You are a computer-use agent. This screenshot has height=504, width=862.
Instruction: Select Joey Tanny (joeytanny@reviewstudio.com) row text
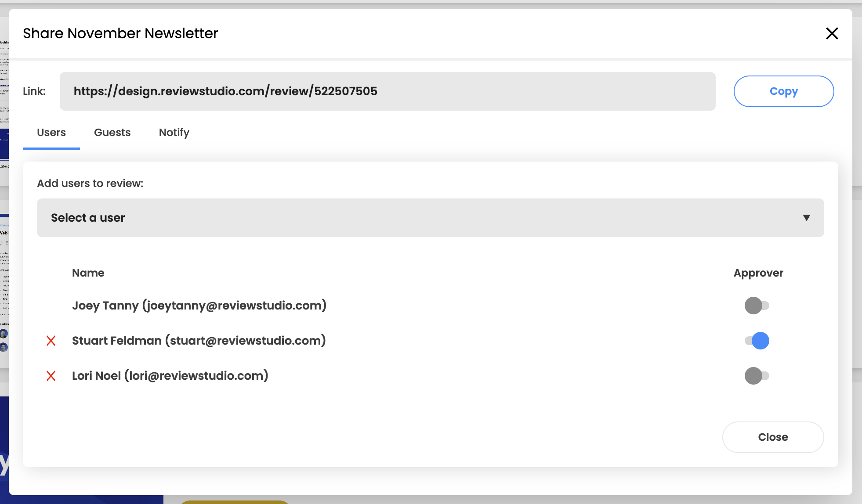(199, 306)
